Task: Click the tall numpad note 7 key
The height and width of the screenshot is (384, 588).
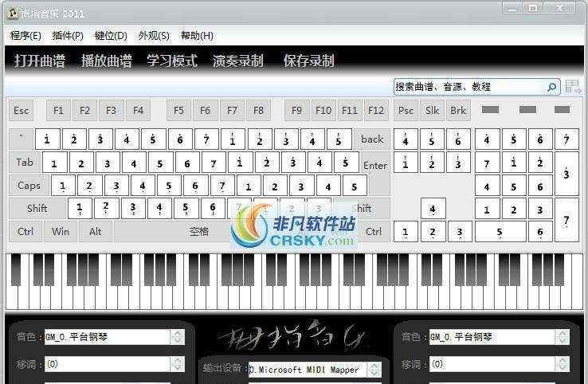Action: pyautogui.click(x=566, y=220)
